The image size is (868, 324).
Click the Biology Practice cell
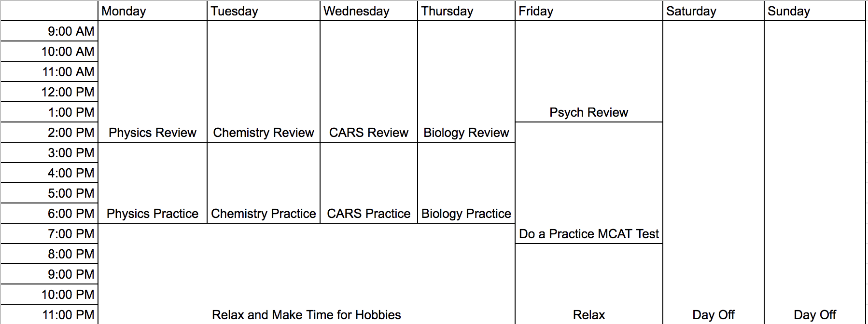[x=466, y=183]
